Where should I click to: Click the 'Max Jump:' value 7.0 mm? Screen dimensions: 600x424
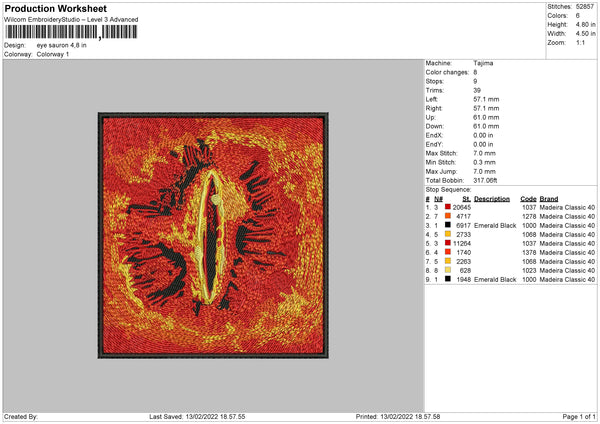coord(484,172)
